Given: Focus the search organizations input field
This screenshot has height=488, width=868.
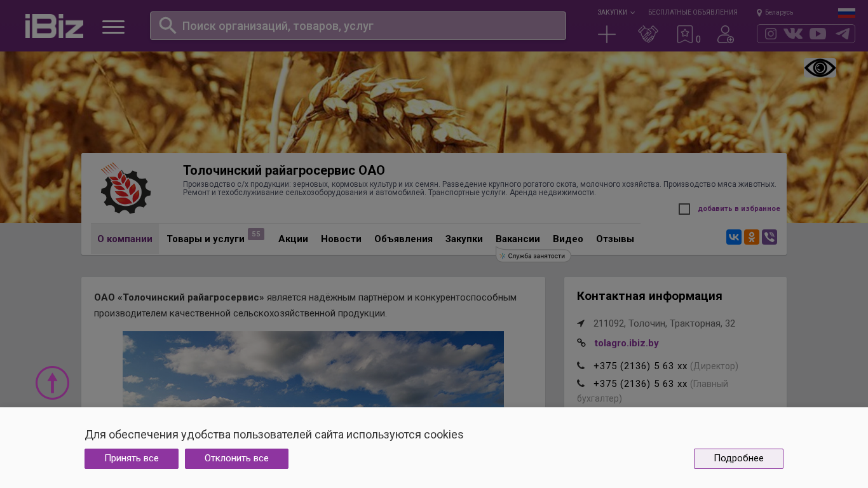Looking at the screenshot, I should (x=358, y=25).
